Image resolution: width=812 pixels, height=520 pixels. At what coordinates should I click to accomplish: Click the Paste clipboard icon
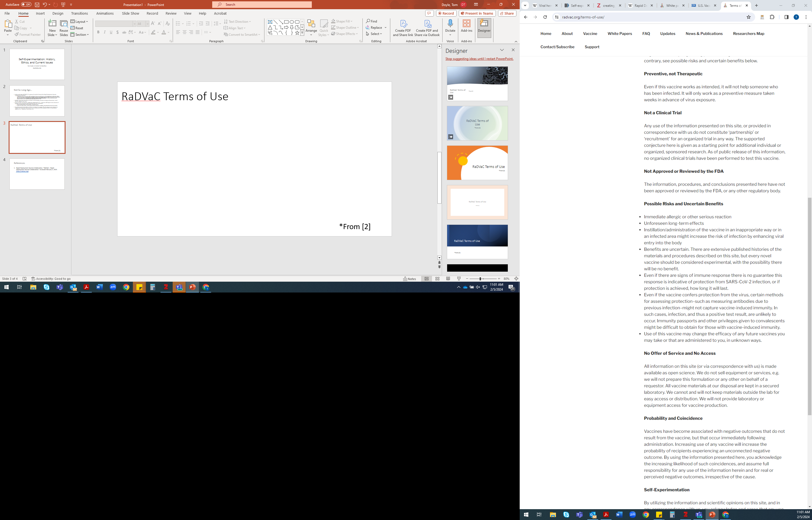tap(8, 25)
